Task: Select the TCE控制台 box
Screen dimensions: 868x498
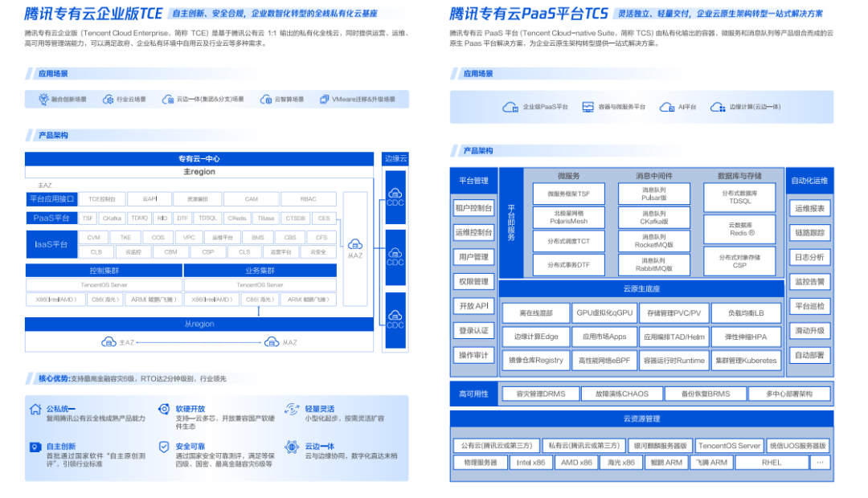Action: [102, 199]
